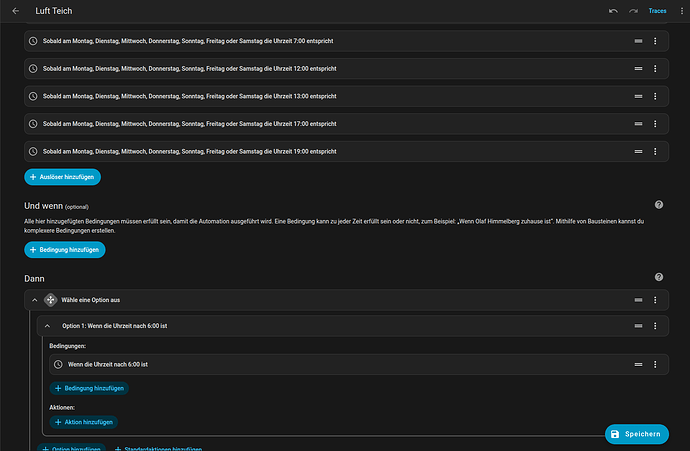Open three-dot menu of the 7:00 trigger
The image size is (690, 451).
(x=655, y=41)
